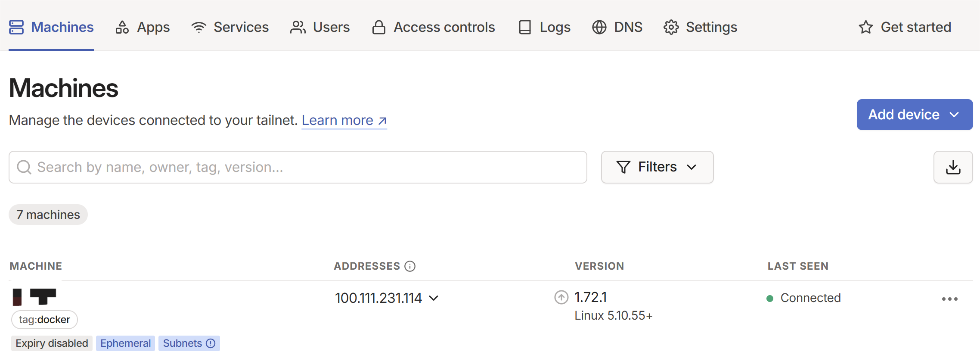Click the Ephemeral badge
This screenshot has height=358, width=980.
(x=125, y=343)
